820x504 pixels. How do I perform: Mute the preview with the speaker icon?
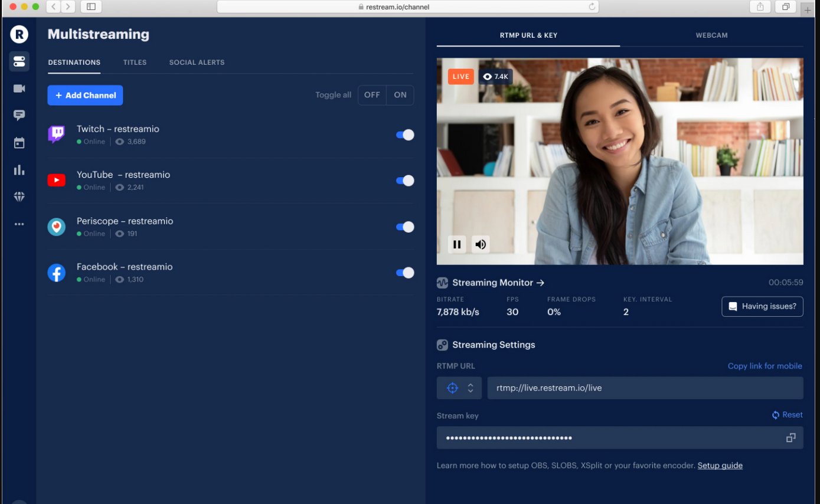[480, 244]
